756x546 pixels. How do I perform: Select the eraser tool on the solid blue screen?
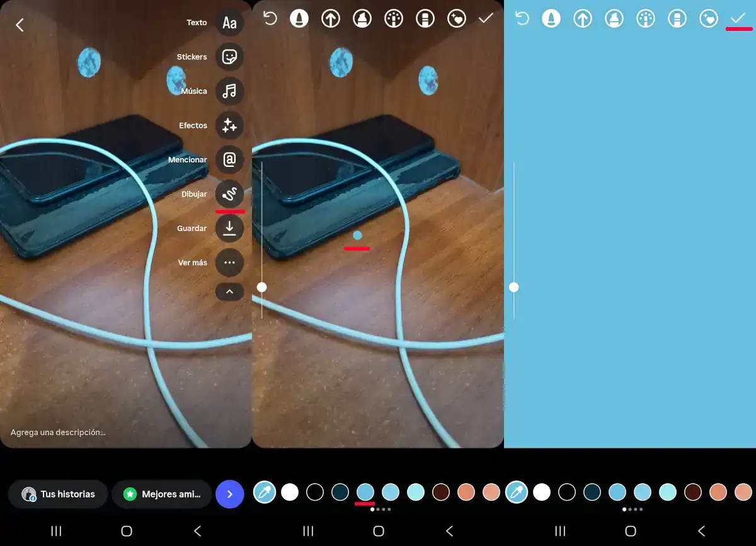[x=677, y=19]
